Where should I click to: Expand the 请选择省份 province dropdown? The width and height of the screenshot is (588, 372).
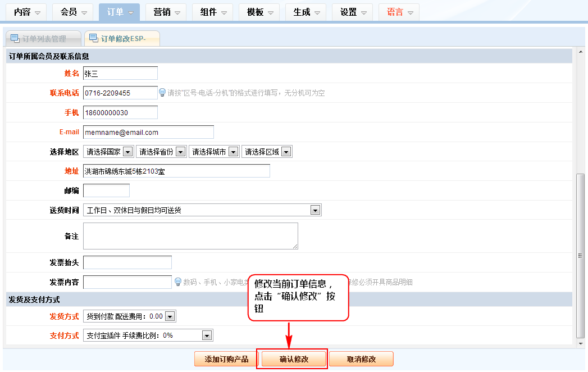tap(161, 152)
